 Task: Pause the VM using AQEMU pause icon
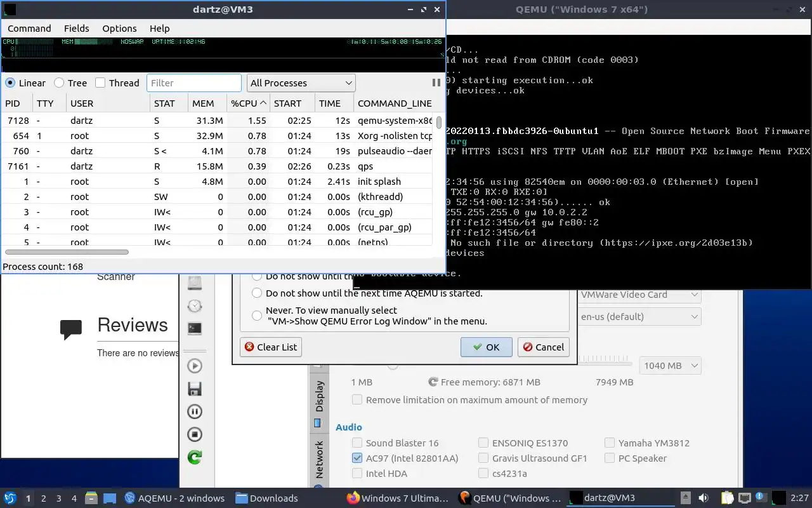(195, 411)
